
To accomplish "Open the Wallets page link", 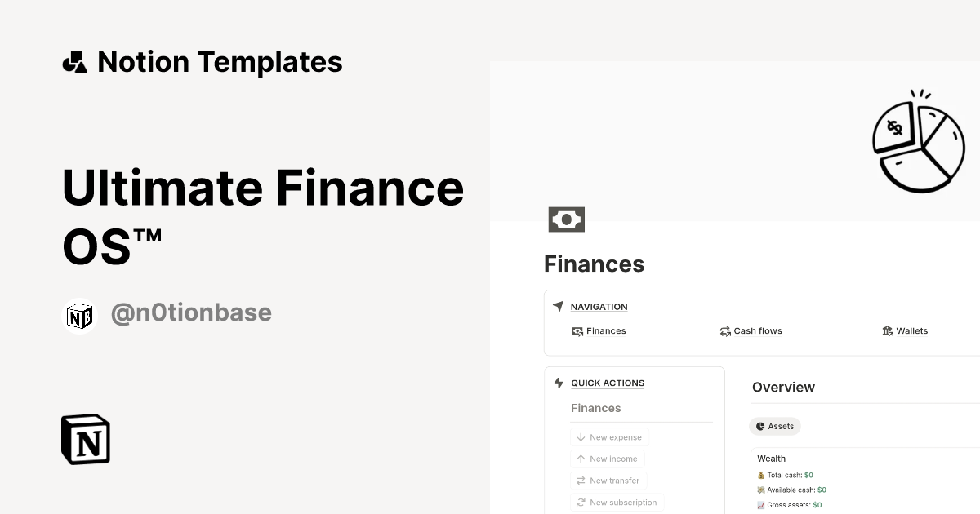I will tap(912, 330).
